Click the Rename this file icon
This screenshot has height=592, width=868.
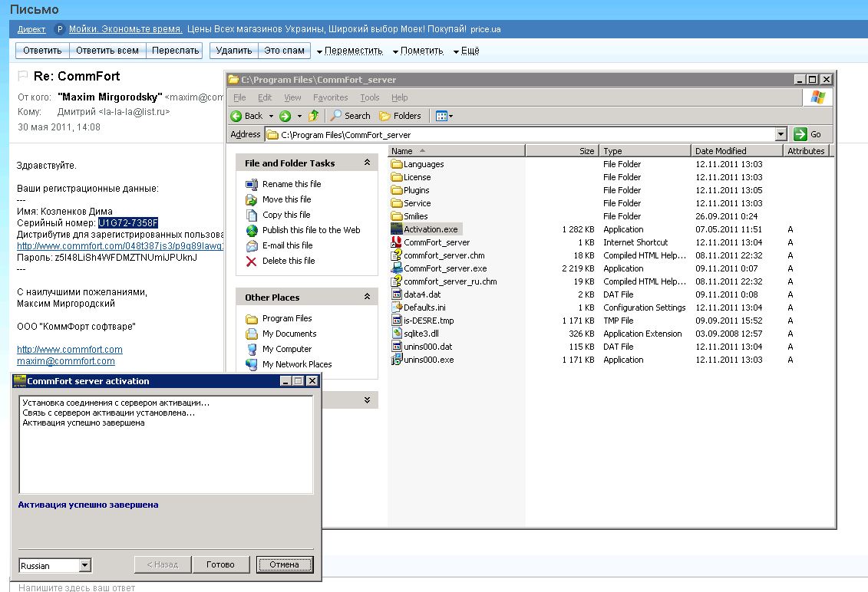(x=251, y=184)
